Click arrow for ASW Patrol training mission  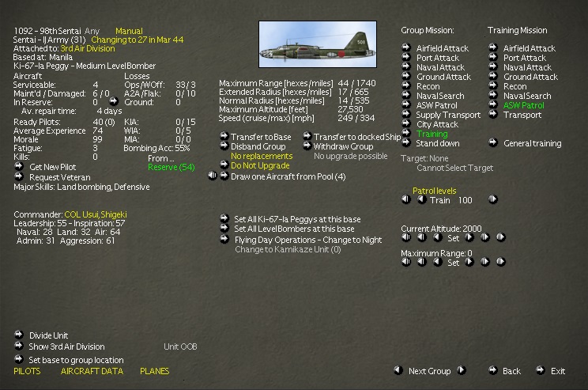tap(493, 104)
